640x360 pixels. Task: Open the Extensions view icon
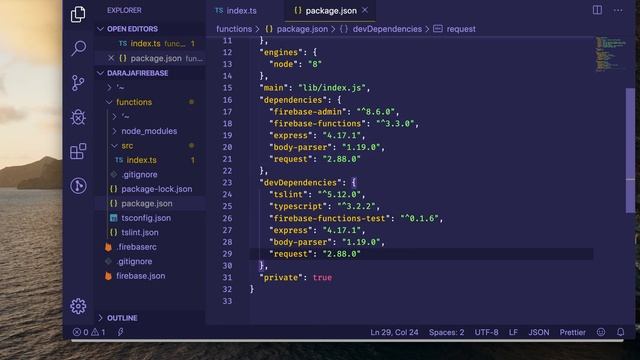(x=78, y=151)
